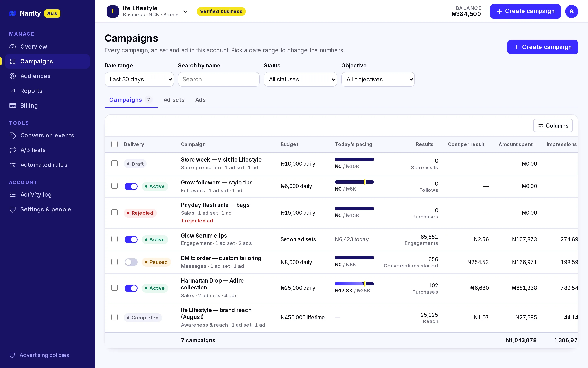Click the Automated rules sliders icon
This screenshot has width=588, height=368.
tap(13, 165)
